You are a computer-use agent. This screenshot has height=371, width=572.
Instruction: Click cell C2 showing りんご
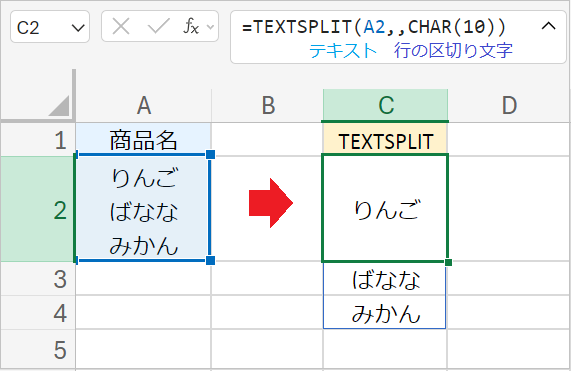[x=386, y=209]
